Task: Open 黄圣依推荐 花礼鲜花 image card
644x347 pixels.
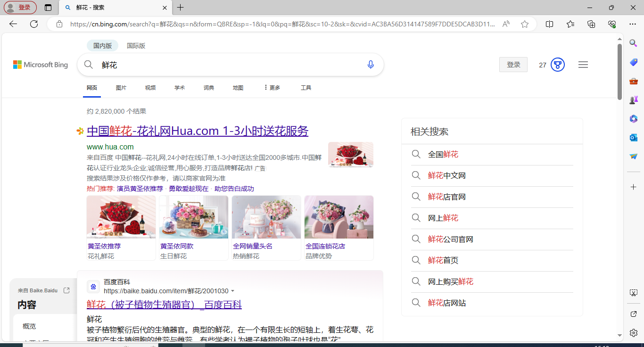Action: (121, 228)
